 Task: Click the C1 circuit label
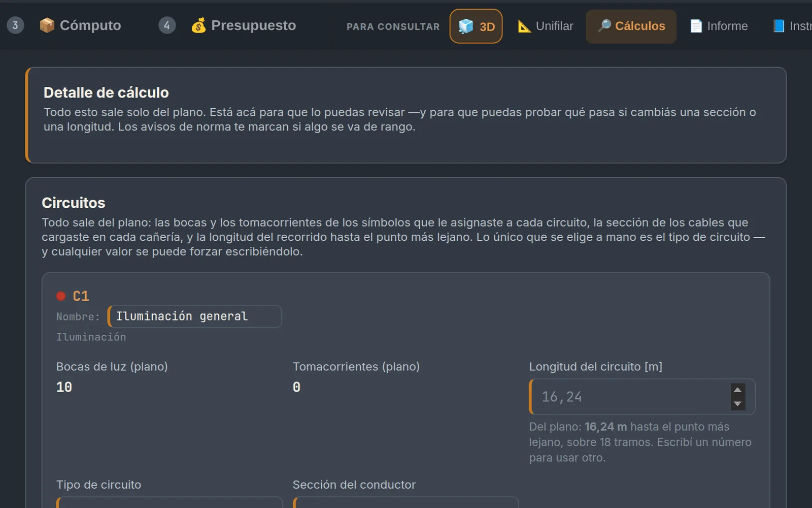coord(81,296)
